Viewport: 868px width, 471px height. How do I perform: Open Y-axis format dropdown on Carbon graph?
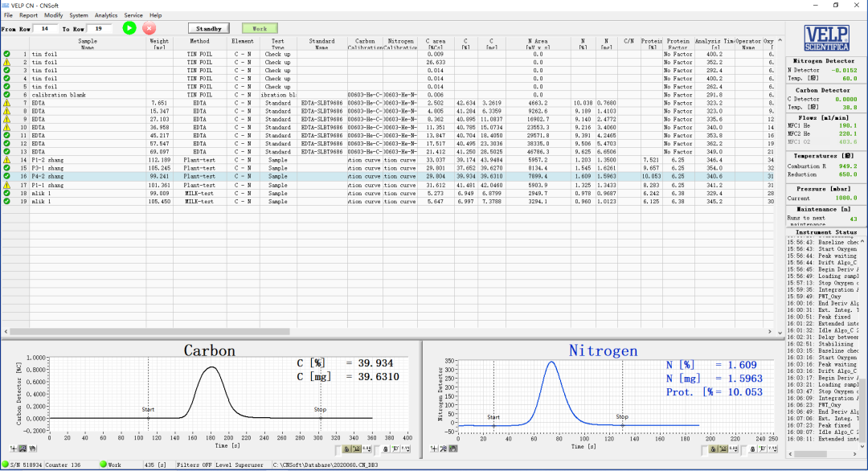406,449
